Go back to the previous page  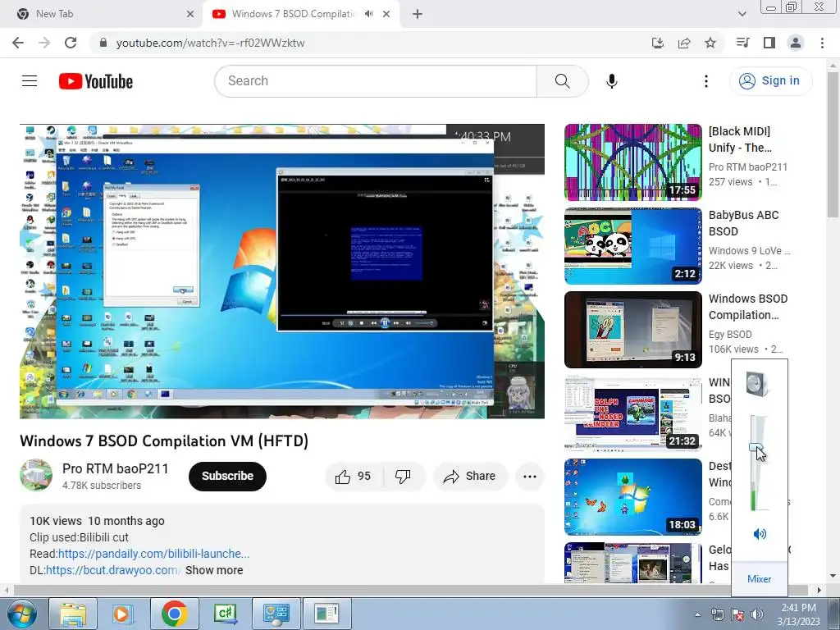18,43
